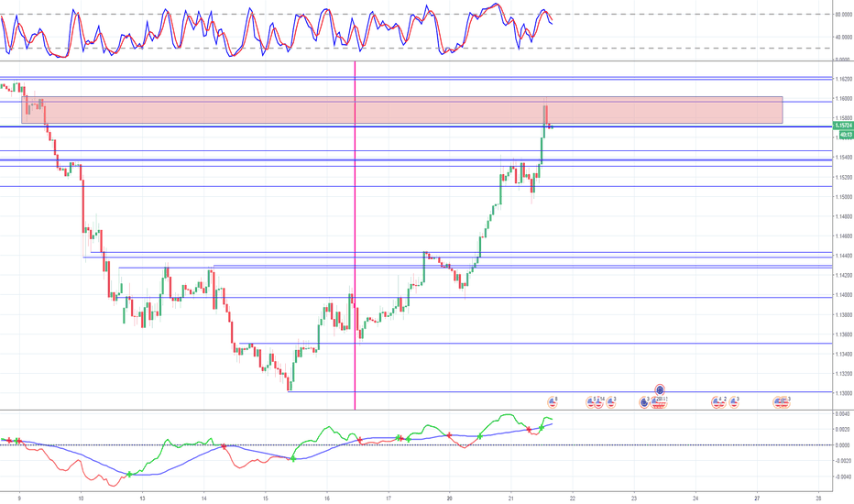Viewport: 854px width, 504px height.
Task: Click date label 27 on time axis
Action: [757, 498]
